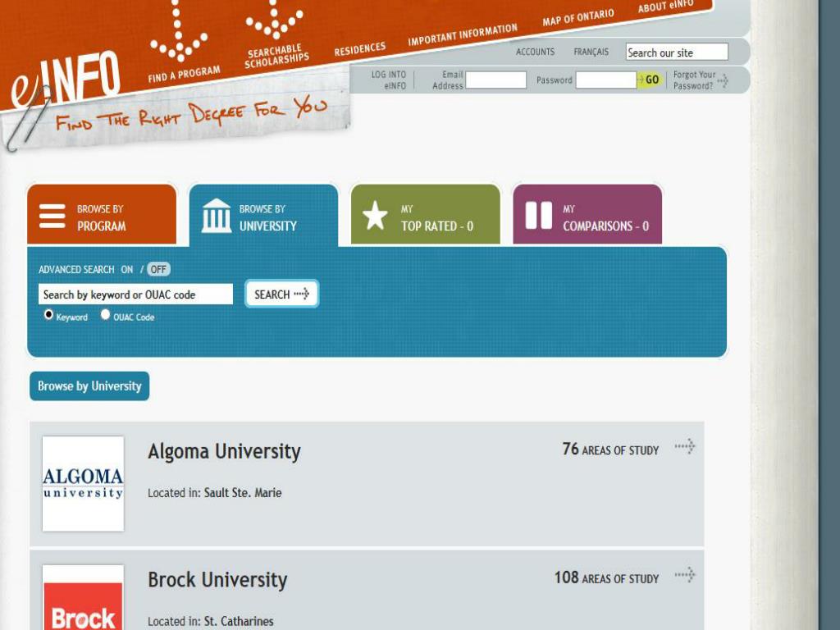Click the star icon on My Top Rated

click(x=375, y=216)
